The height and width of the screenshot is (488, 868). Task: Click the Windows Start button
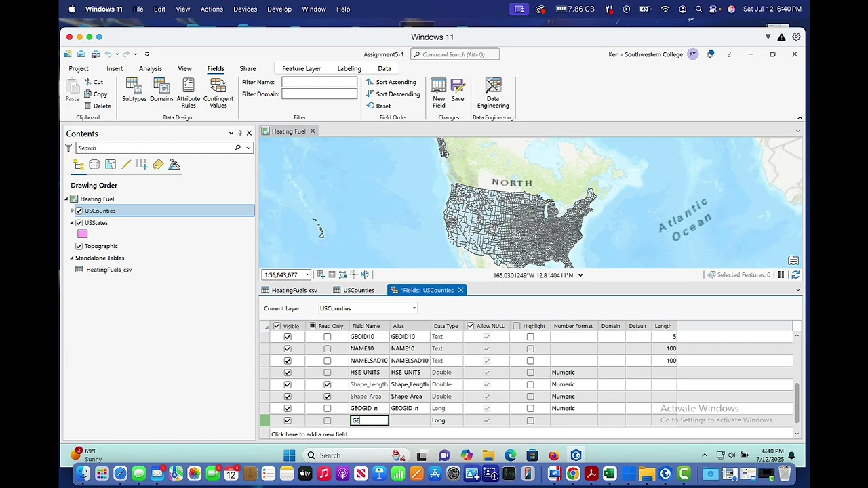tap(290, 455)
